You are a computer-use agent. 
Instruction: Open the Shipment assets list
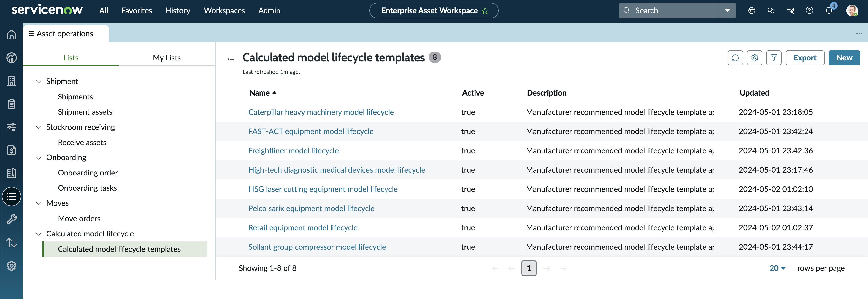point(85,112)
